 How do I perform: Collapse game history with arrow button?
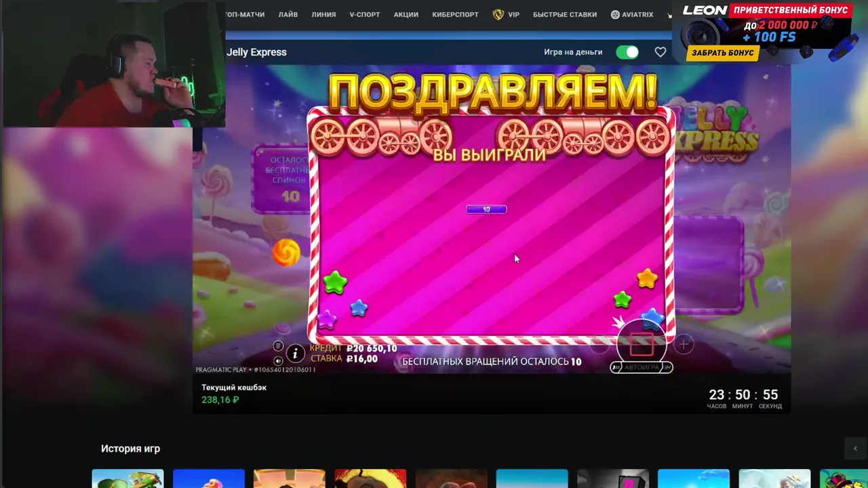[x=855, y=449]
